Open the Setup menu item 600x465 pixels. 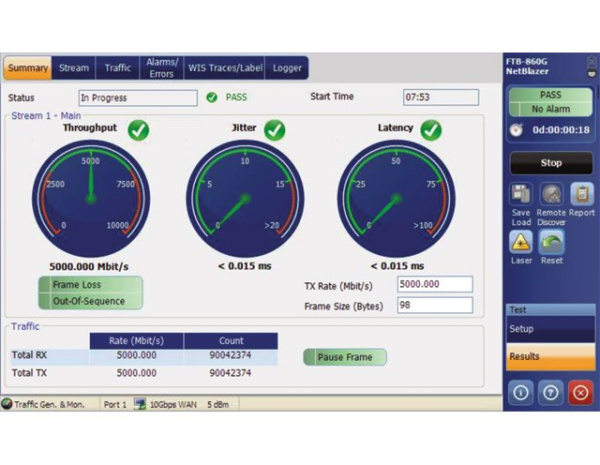(x=550, y=329)
